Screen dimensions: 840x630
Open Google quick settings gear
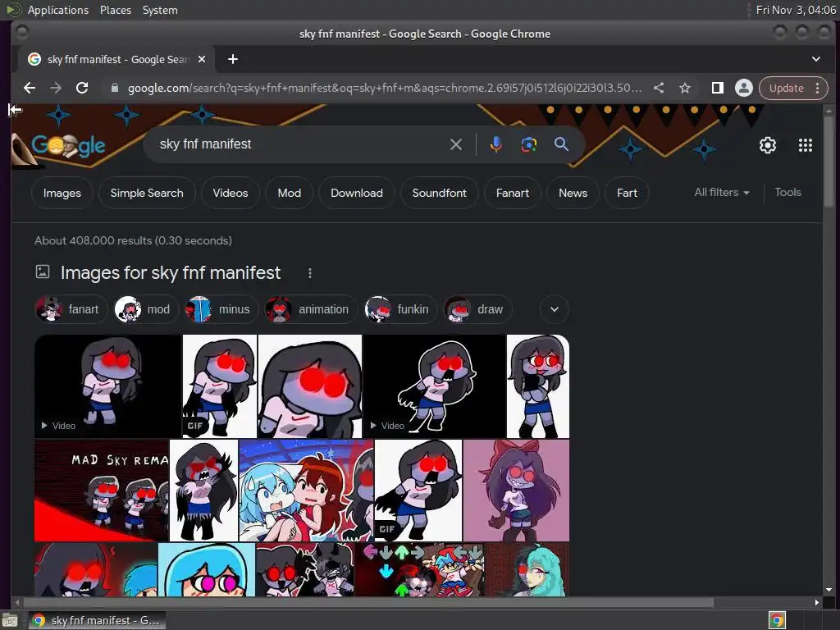pos(767,145)
